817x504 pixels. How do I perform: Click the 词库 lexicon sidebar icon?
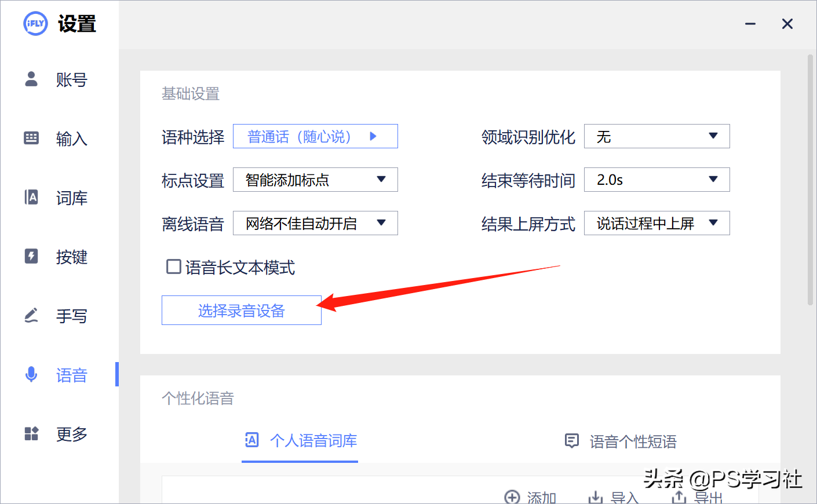click(x=31, y=198)
